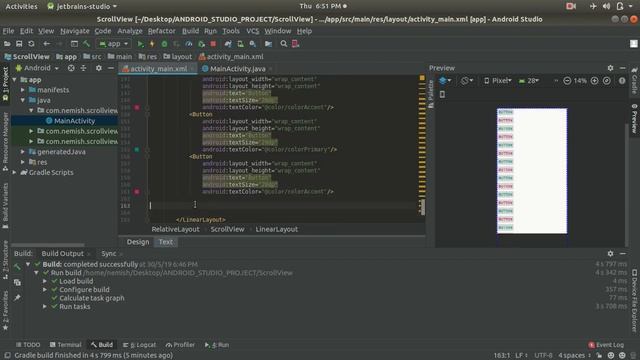Viewport: 640px width, 360px height.
Task: Open the app run configuration dropdown
Action: [x=113, y=44]
